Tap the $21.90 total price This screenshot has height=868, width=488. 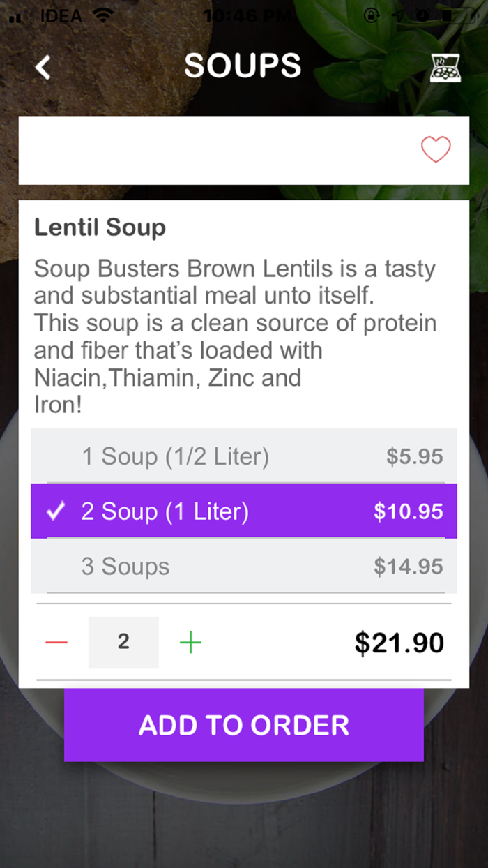(398, 643)
